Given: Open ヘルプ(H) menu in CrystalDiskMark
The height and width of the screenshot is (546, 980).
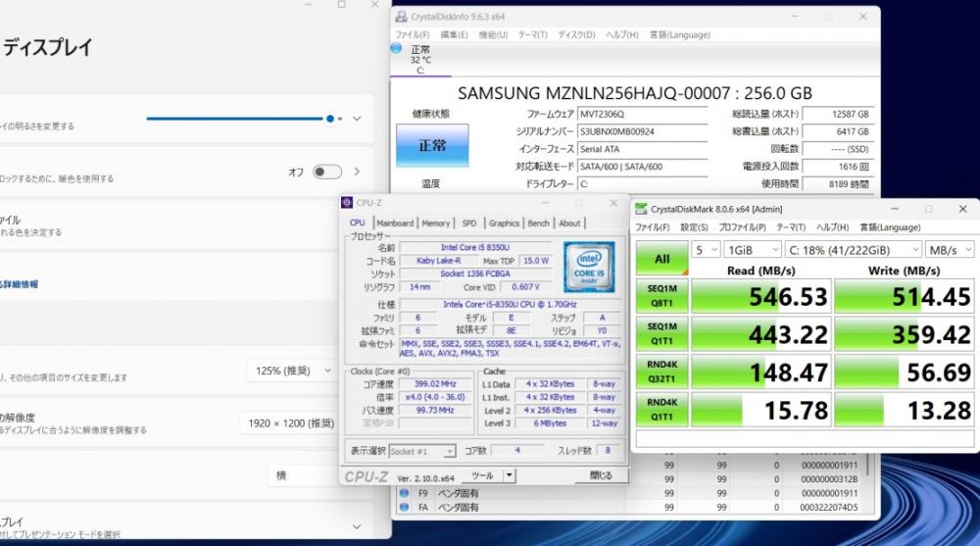Looking at the screenshot, I should pyautogui.click(x=832, y=227).
